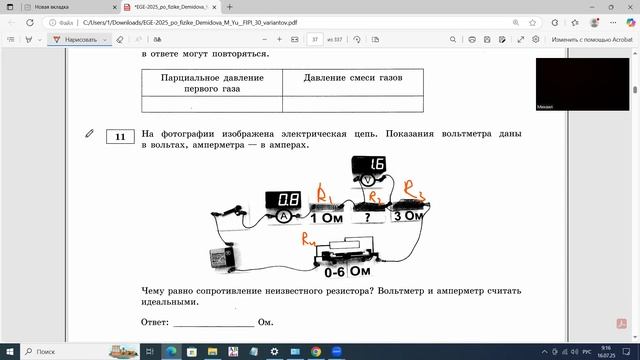Save as copy icon in PDF toolbar
The image size is (640, 360).
(x=502, y=40)
